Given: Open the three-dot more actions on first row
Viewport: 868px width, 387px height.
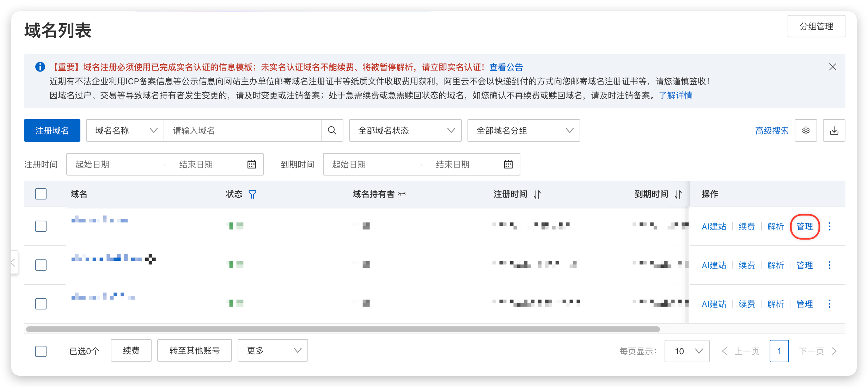Looking at the screenshot, I should (x=830, y=227).
